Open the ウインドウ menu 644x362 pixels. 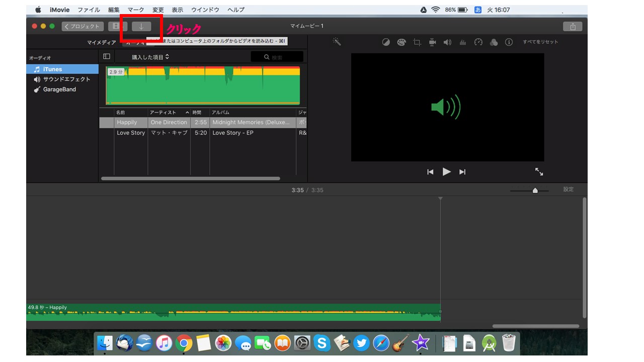(205, 10)
